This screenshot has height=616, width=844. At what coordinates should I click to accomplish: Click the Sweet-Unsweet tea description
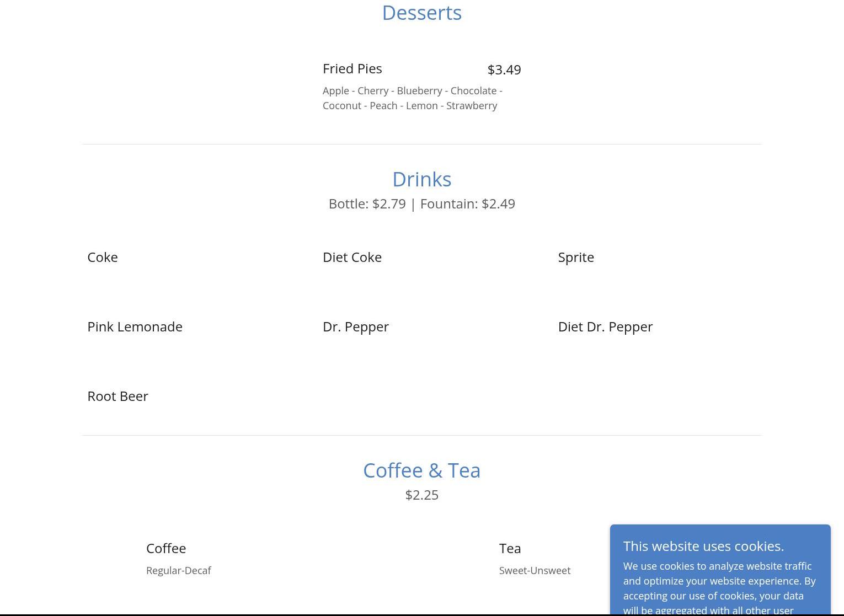tap(535, 571)
